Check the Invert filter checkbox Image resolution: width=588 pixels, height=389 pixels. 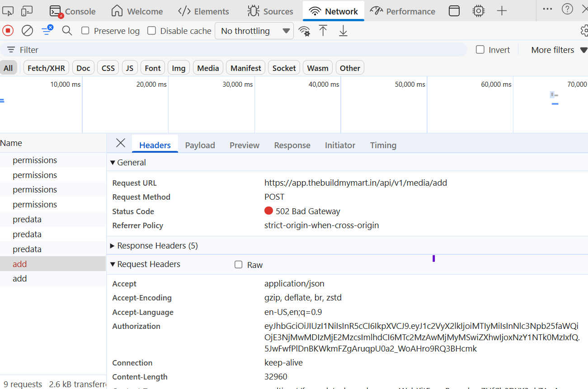click(480, 50)
